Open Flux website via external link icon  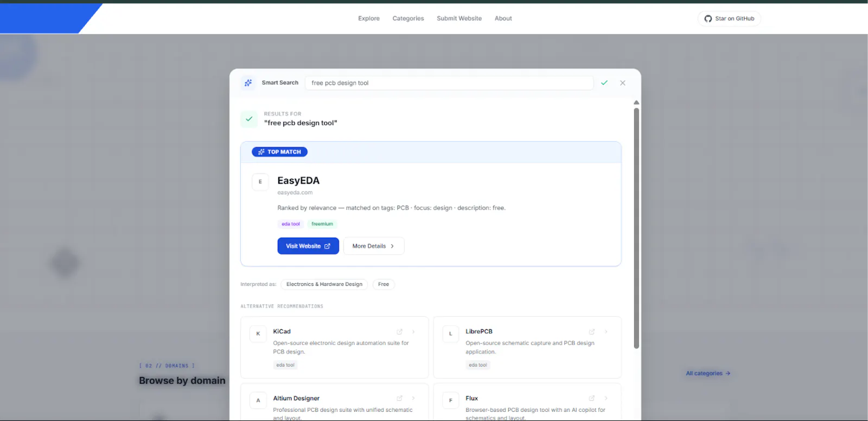point(592,398)
